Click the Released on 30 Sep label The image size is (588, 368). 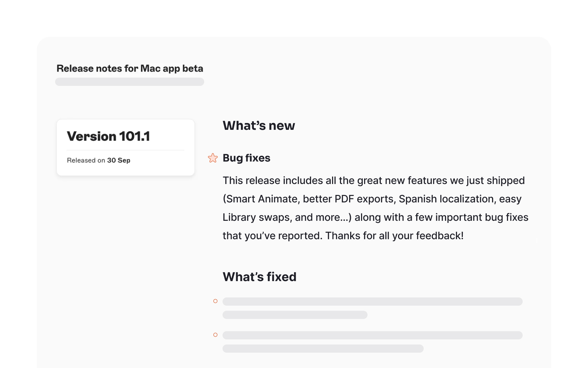point(98,160)
